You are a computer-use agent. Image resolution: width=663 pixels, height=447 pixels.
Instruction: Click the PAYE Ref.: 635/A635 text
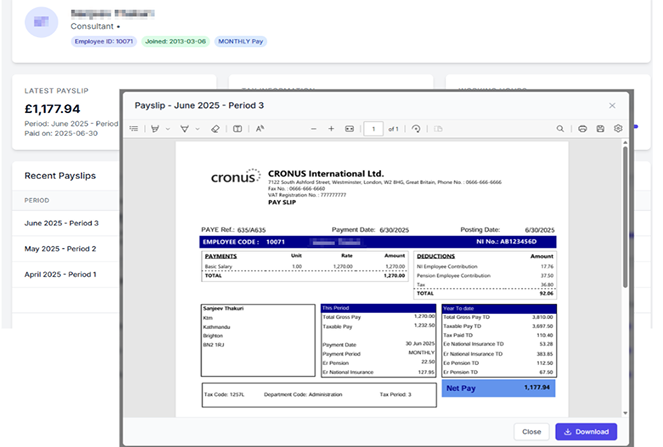click(233, 230)
